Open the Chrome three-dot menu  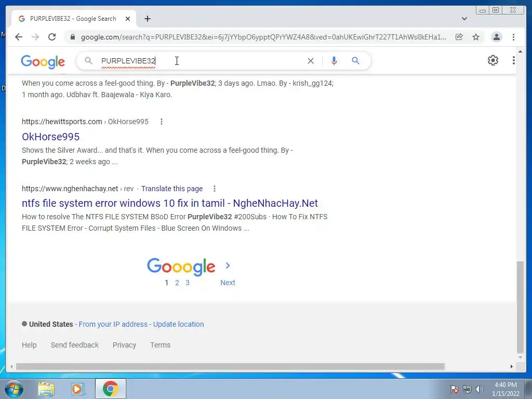(513, 37)
